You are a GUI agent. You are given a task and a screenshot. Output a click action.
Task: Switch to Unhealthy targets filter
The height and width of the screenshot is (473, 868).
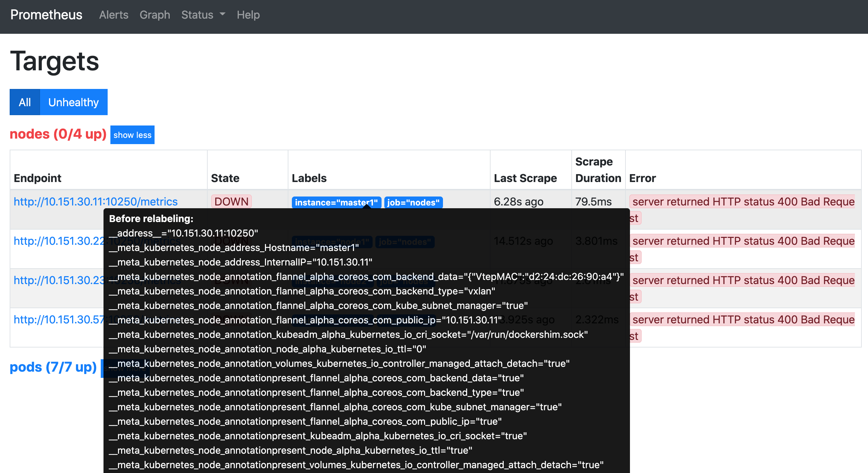coord(73,102)
